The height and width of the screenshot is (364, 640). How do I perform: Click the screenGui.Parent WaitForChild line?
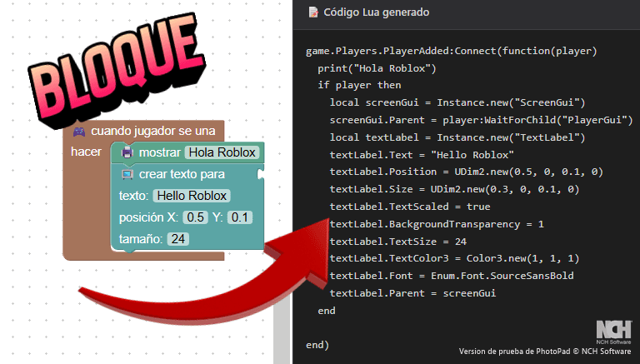click(x=481, y=120)
